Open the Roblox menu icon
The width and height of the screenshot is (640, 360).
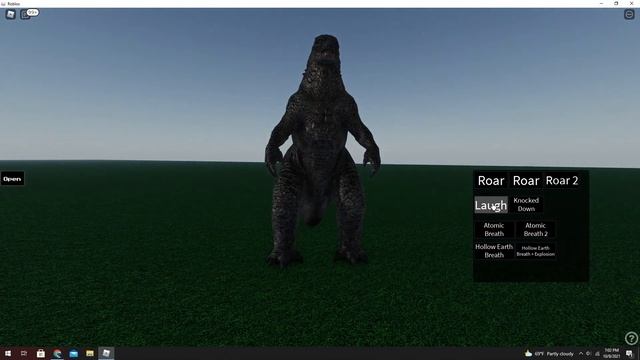click(x=11, y=14)
